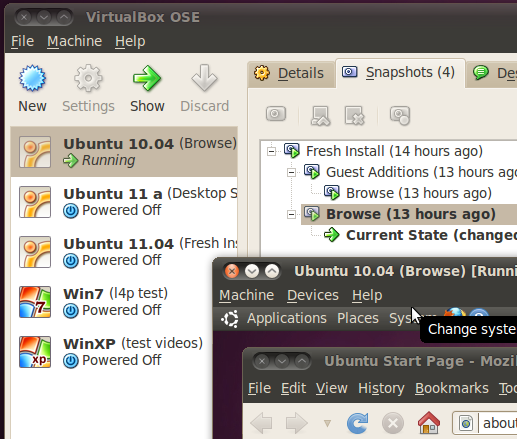The image size is (517, 439).
Task: Click the green Show arrow icon
Action: (x=147, y=78)
